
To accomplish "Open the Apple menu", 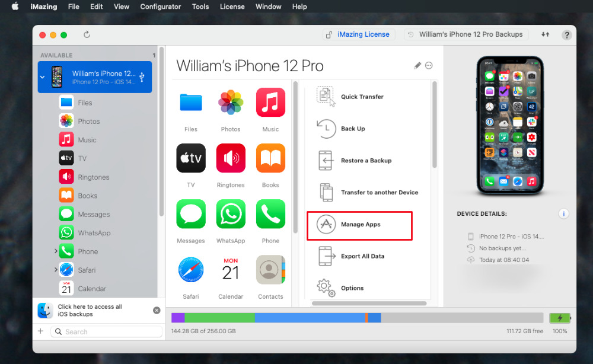I will pos(15,6).
